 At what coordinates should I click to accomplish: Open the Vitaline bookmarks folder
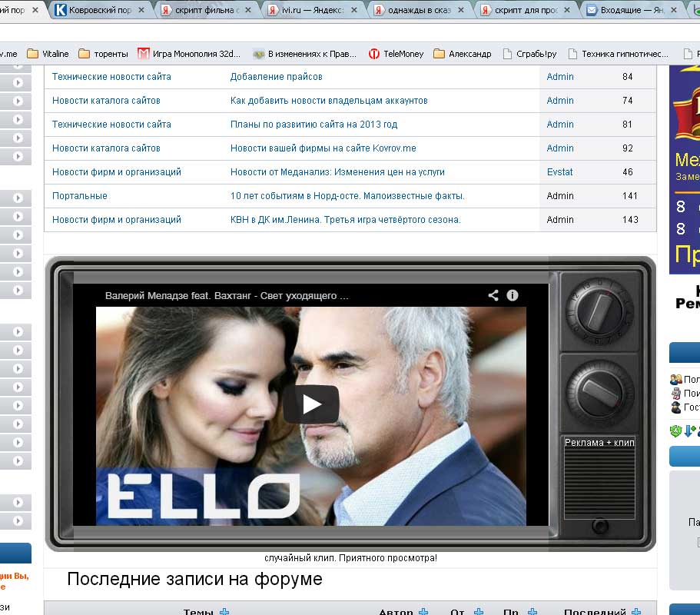48,54
